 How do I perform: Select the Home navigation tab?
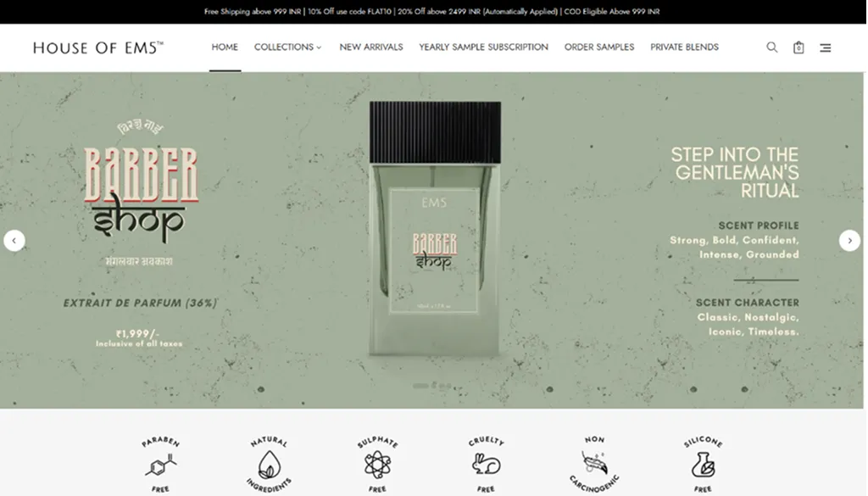coord(225,47)
